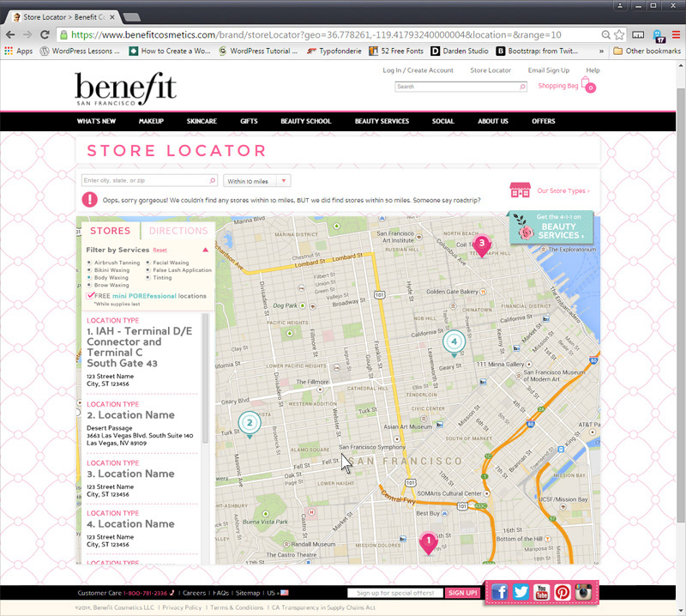Select map pin number 3
686x616 pixels.
coord(482,245)
